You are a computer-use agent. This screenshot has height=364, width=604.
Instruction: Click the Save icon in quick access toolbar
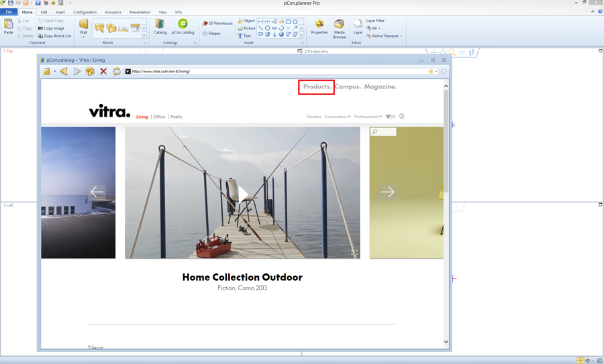point(10,3)
